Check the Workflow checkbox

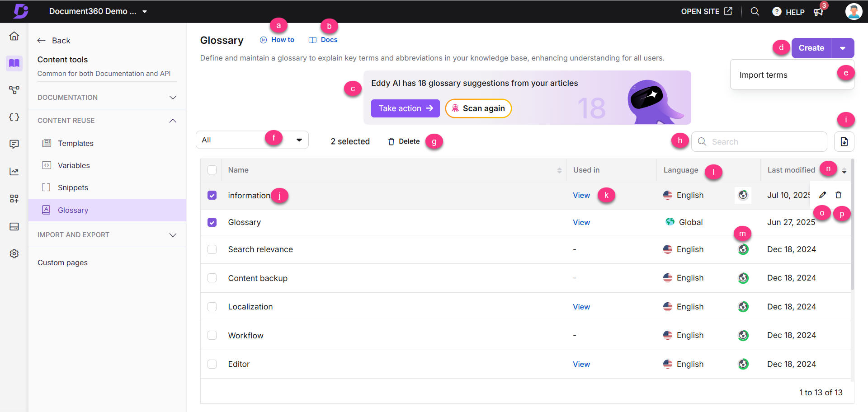212,335
